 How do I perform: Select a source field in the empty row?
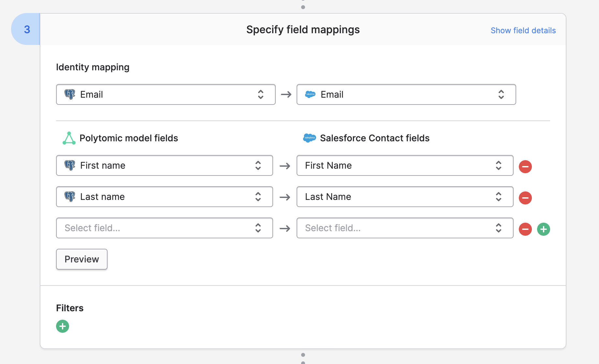point(164,228)
